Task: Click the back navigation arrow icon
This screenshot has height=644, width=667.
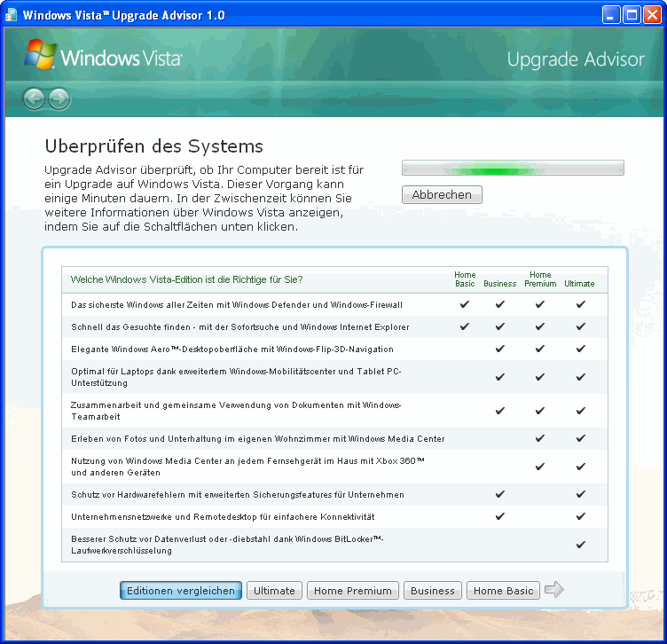Action: click(34, 99)
